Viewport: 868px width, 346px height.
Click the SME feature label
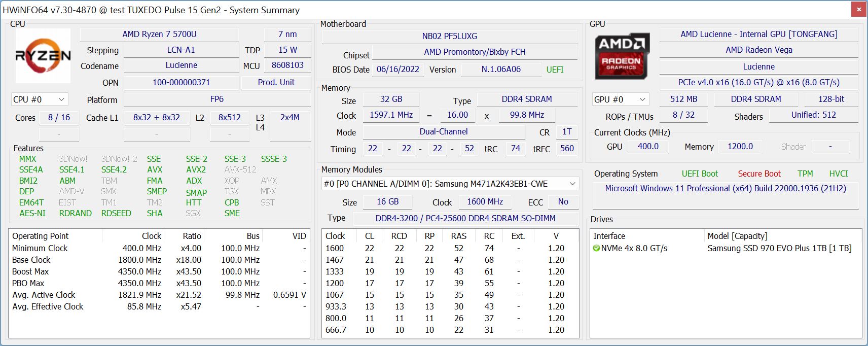point(232,214)
